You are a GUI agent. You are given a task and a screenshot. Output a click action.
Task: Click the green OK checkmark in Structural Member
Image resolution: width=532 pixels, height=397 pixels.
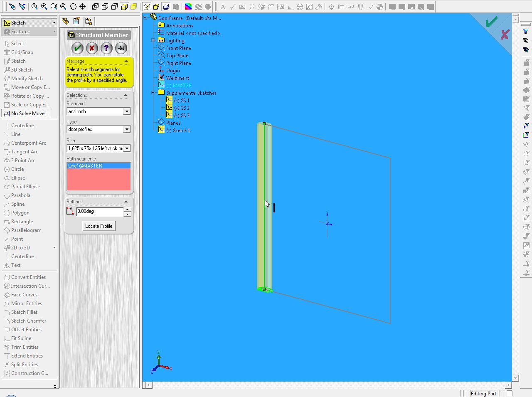[x=77, y=48]
